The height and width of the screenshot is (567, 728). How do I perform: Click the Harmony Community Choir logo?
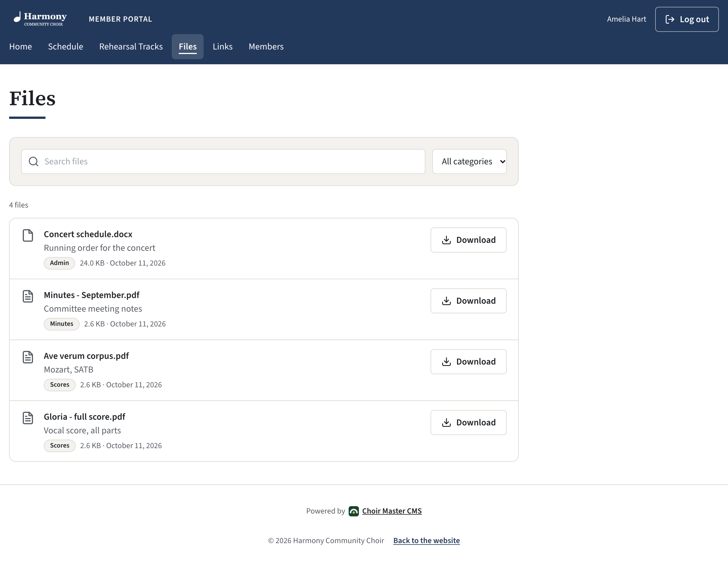tap(40, 19)
